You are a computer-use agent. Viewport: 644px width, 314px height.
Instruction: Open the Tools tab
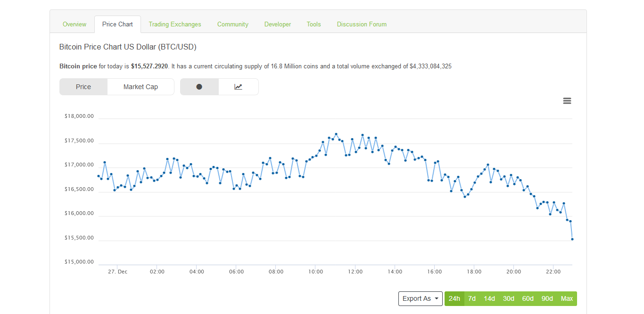pos(314,24)
